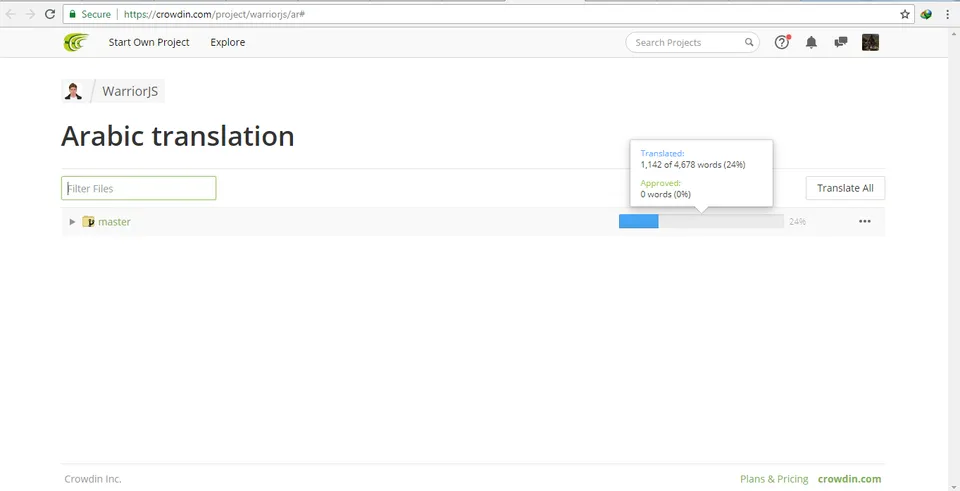Open the user profile avatar menu
Screen dimensions: 960x491
click(x=870, y=42)
